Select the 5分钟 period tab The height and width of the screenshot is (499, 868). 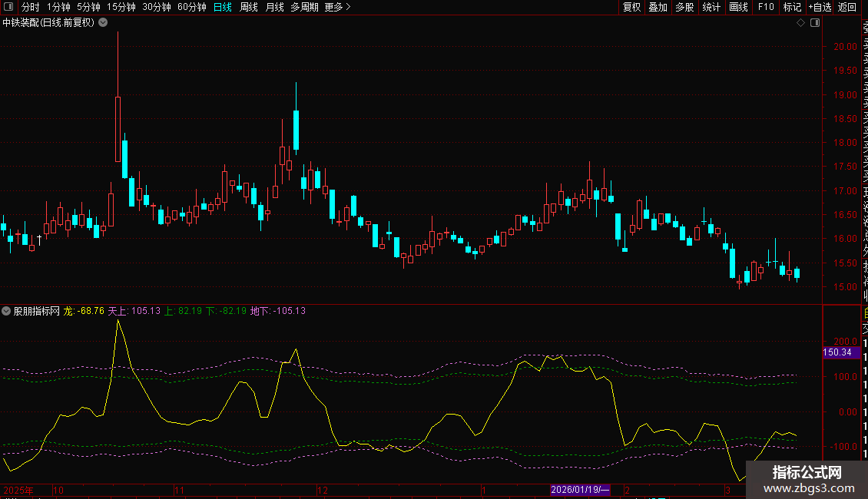click(88, 7)
